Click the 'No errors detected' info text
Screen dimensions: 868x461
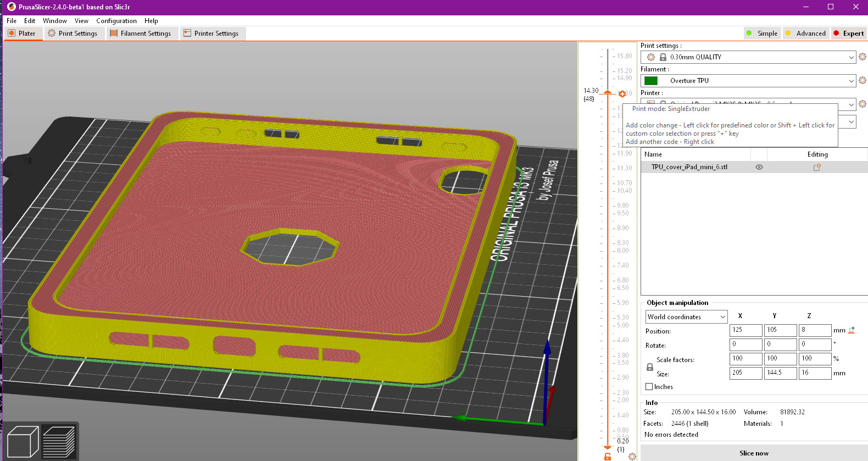click(x=671, y=435)
